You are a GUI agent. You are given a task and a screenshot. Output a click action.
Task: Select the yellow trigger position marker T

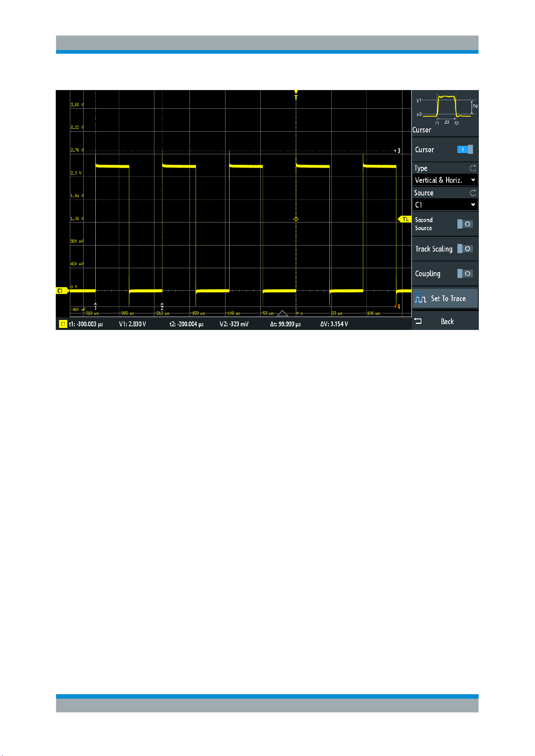(x=296, y=95)
